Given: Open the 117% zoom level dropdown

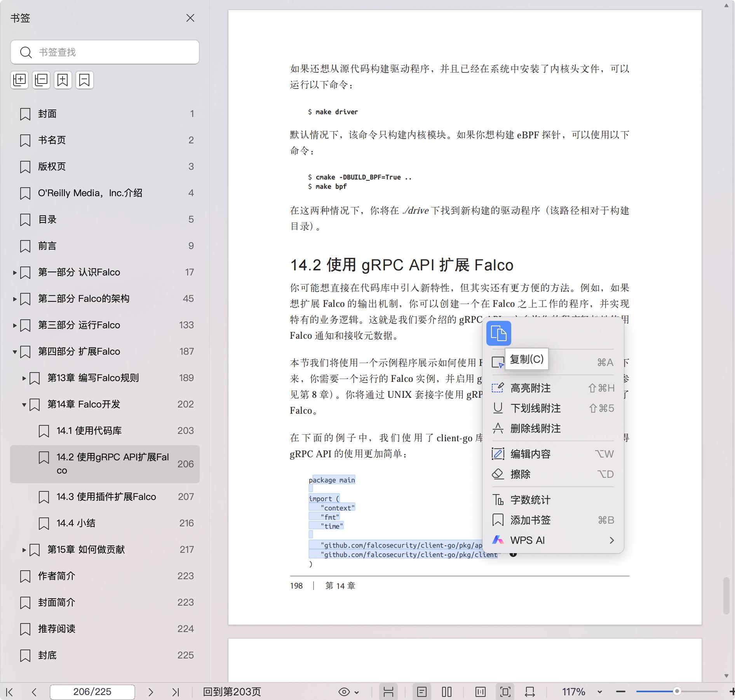Looking at the screenshot, I should [x=599, y=692].
